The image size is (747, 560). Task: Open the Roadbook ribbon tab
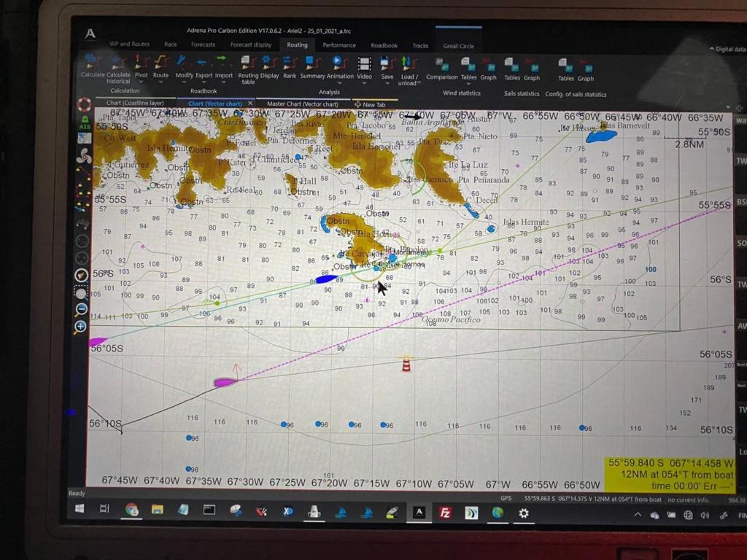coord(384,46)
